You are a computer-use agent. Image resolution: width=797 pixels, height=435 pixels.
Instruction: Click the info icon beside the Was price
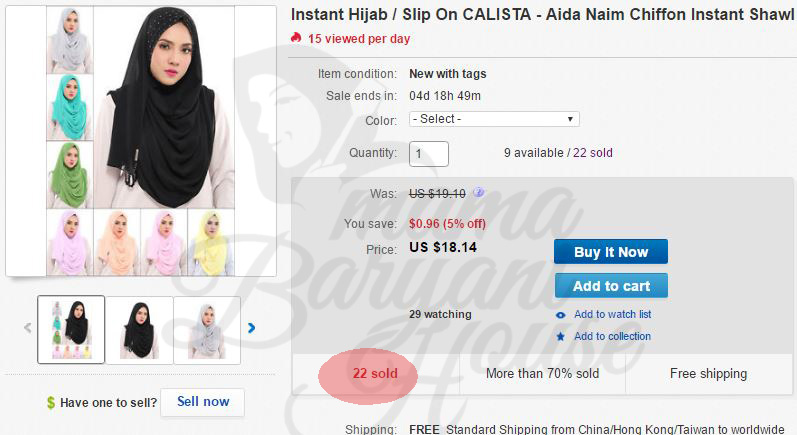point(479,193)
